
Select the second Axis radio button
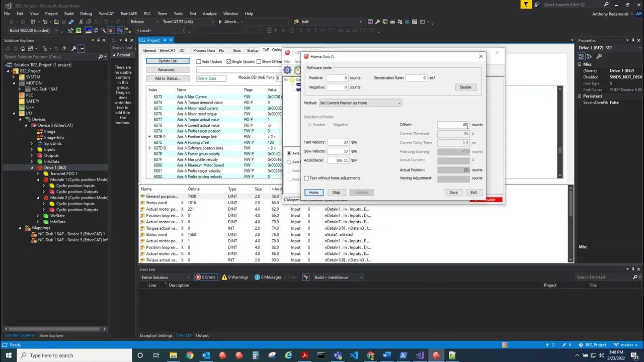289,162
